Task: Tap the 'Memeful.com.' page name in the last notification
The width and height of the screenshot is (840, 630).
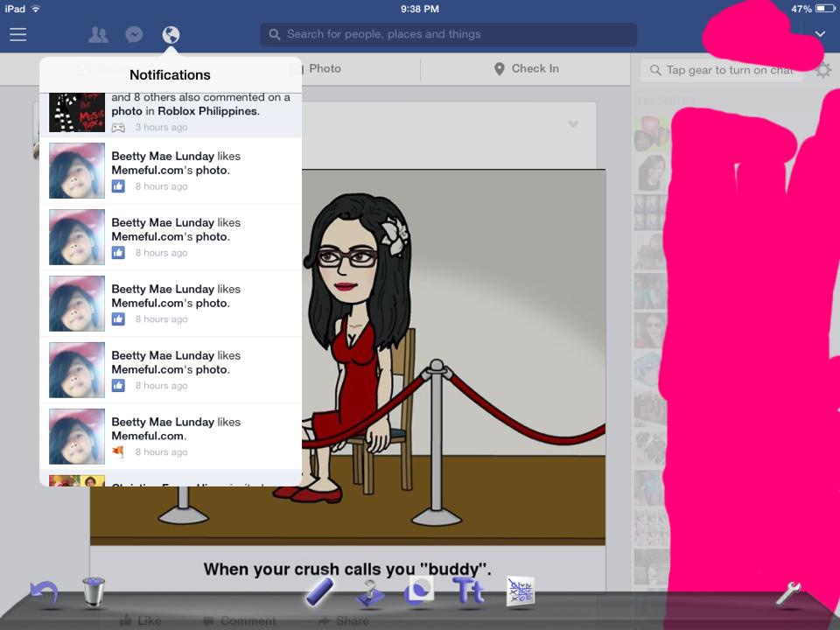Action: tap(149, 436)
